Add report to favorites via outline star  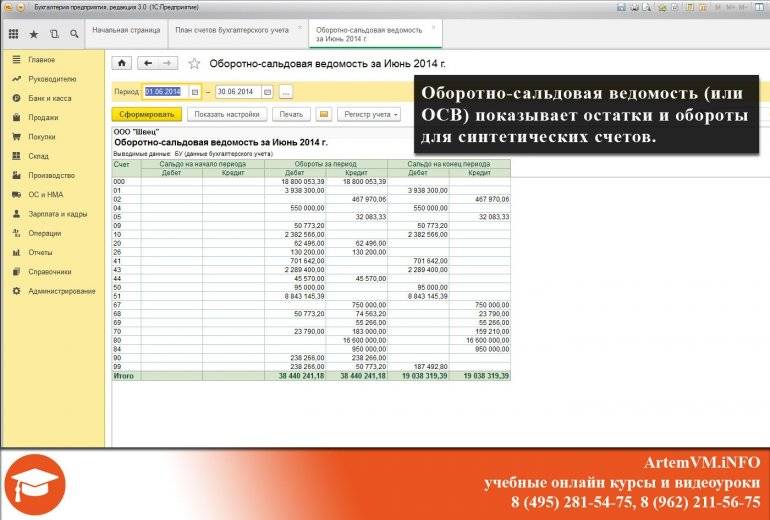[194, 63]
